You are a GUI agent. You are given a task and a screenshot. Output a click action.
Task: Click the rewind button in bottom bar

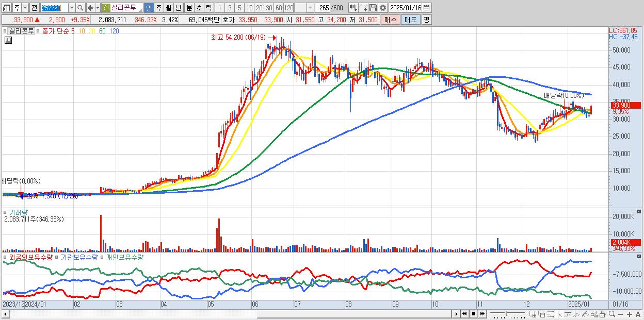click(464, 314)
